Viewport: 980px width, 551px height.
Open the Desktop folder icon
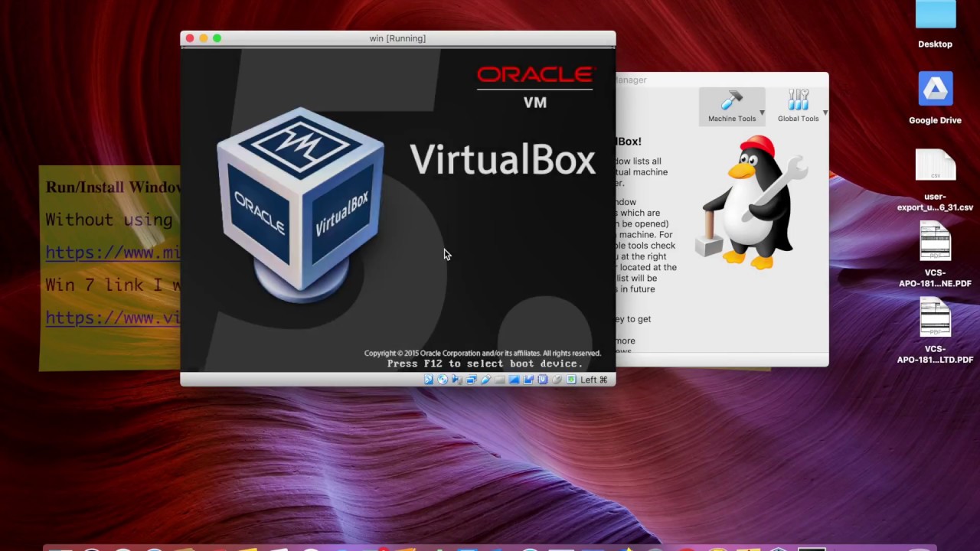point(936,15)
